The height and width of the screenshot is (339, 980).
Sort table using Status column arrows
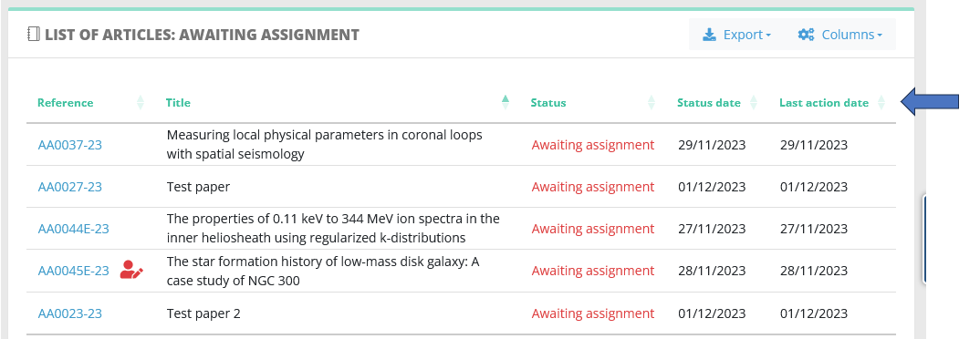[x=652, y=102]
